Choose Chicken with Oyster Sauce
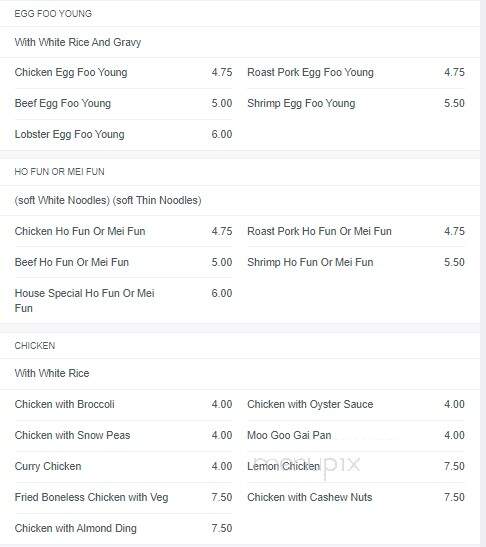The image size is (486, 547). [x=310, y=404]
